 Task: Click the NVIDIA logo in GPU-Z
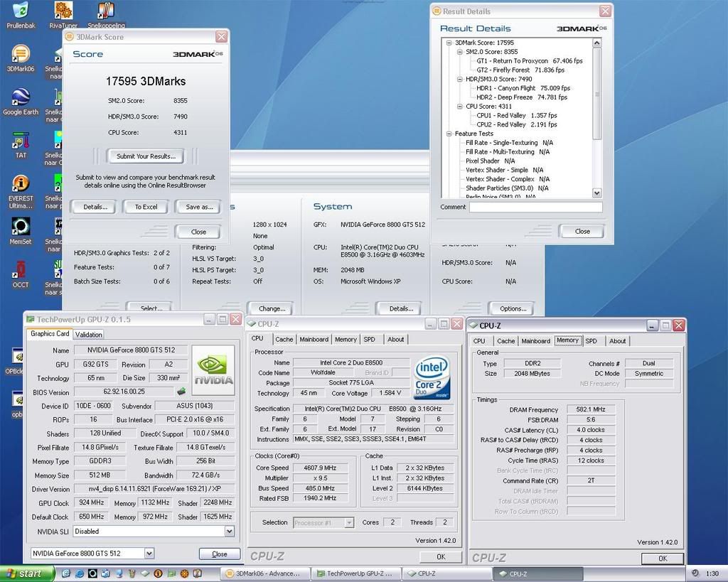pyautogui.click(x=213, y=370)
